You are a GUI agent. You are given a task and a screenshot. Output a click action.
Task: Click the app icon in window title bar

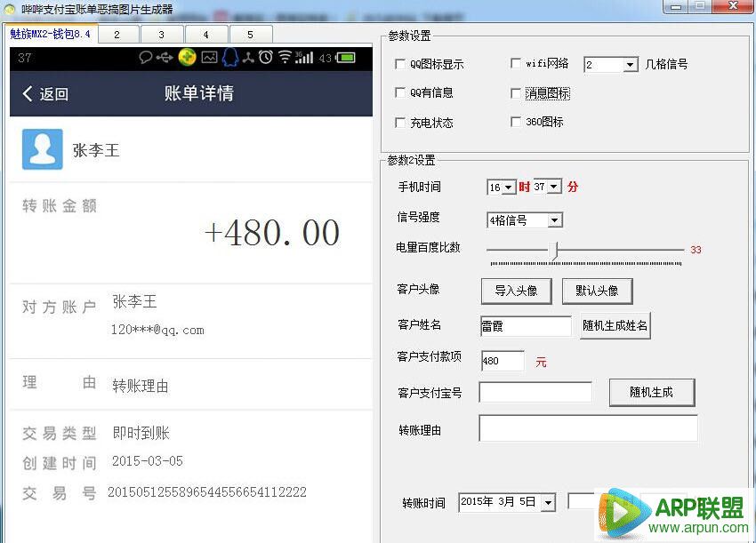point(9,9)
